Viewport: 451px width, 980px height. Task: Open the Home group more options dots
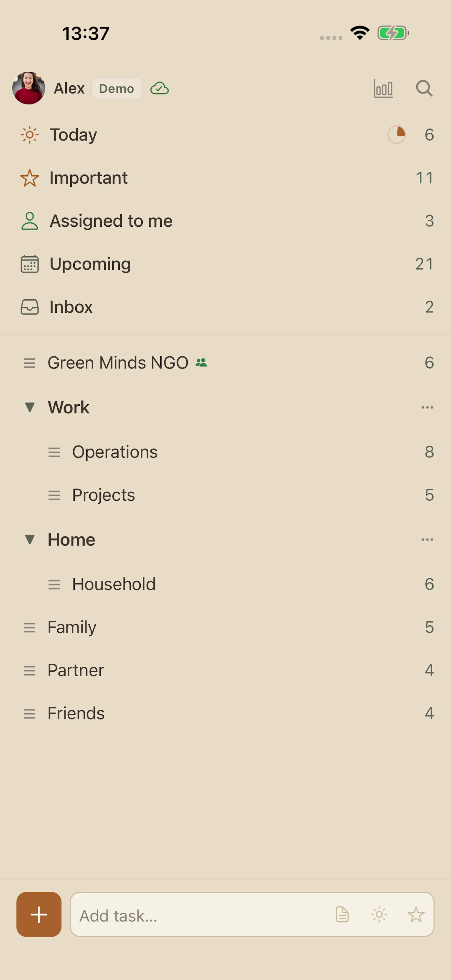point(427,539)
